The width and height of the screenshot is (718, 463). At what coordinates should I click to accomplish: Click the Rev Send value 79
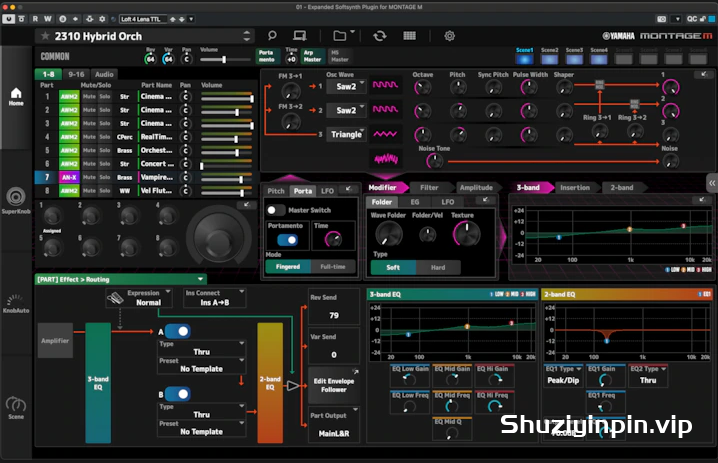pyautogui.click(x=334, y=315)
